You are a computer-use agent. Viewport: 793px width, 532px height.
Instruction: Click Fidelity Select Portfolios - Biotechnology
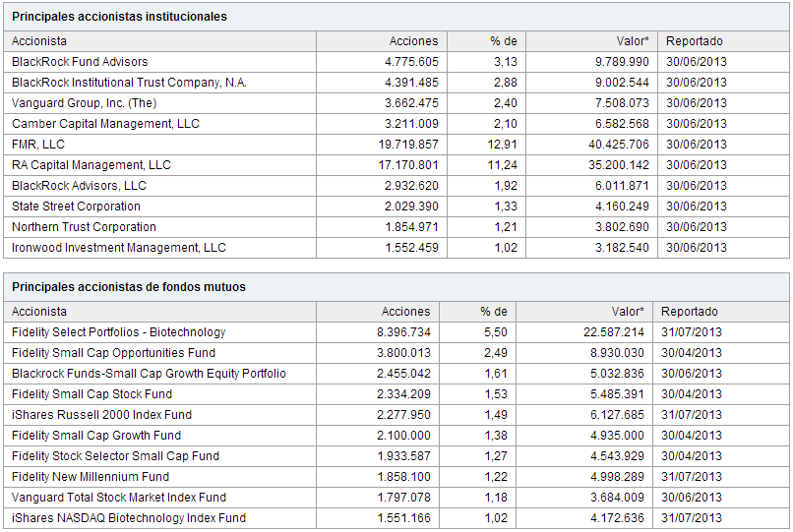point(118,332)
